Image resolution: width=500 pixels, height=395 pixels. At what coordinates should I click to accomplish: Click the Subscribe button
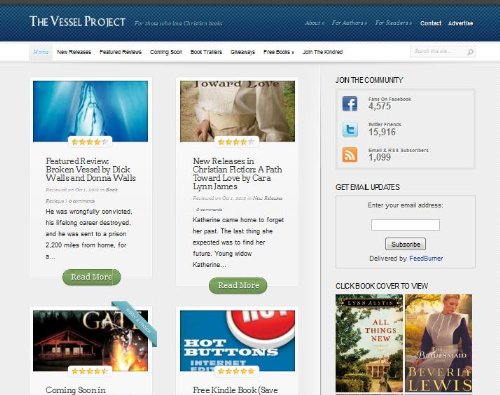(x=405, y=244)
